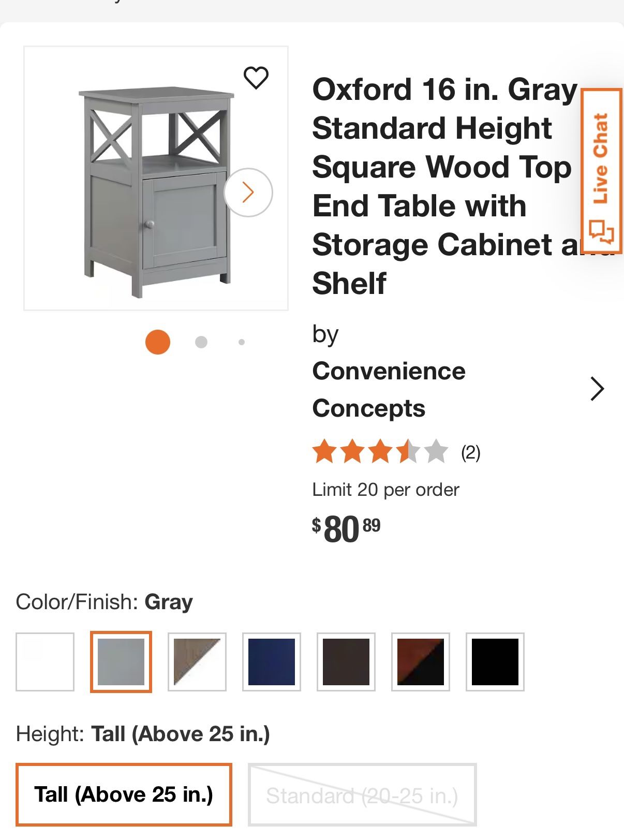Open the star rating reviews
624x840 pixels.
(380, 452)
